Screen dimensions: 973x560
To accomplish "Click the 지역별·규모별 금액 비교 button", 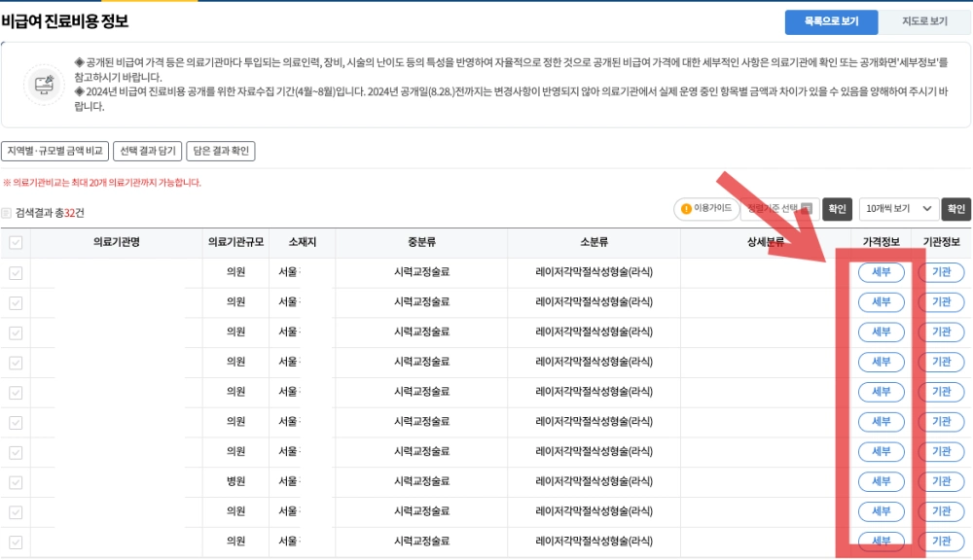I will (x=55, y=151).
